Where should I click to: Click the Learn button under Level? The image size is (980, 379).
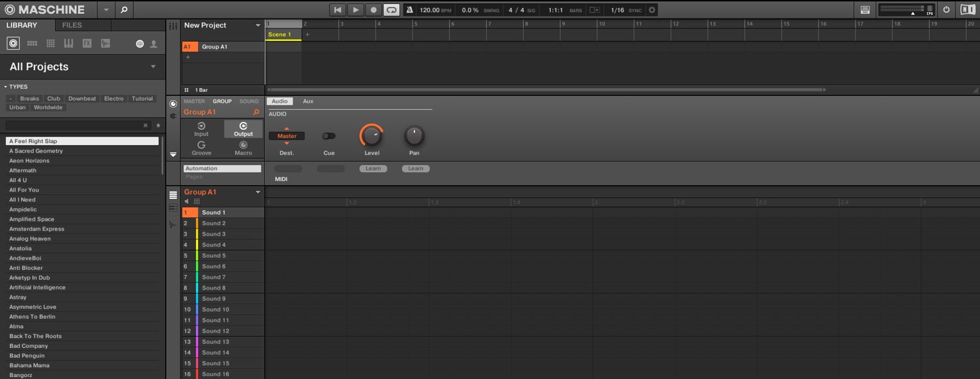373,168
